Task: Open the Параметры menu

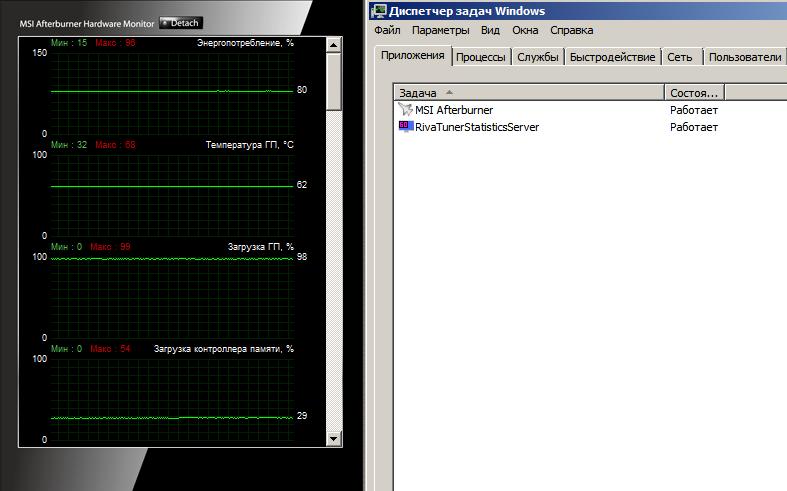Action: (440, 30)
